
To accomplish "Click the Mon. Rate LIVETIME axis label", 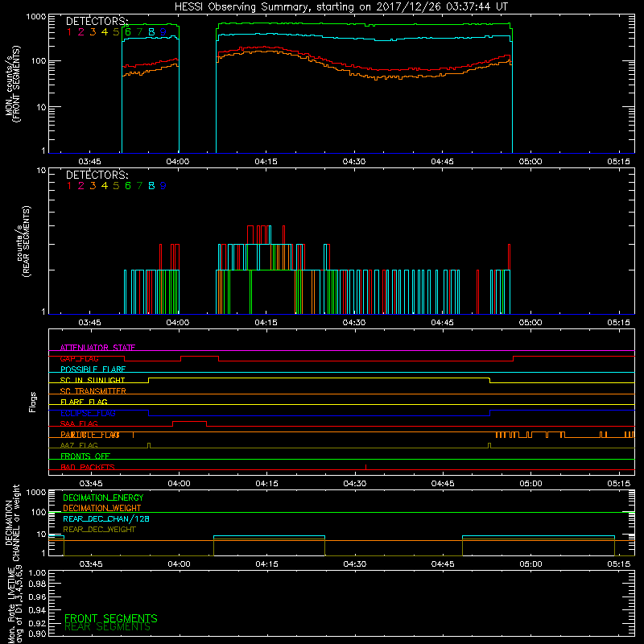I will point(14,606).
